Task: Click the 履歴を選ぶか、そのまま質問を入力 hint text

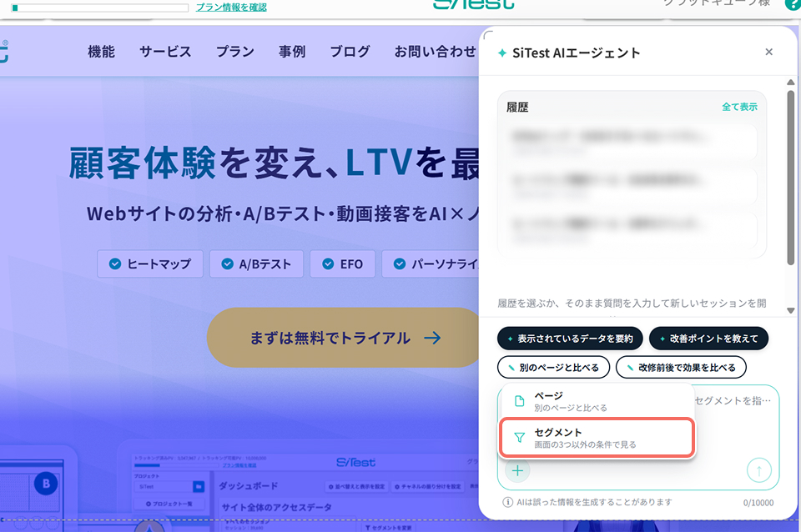Action: coord(632,304)
